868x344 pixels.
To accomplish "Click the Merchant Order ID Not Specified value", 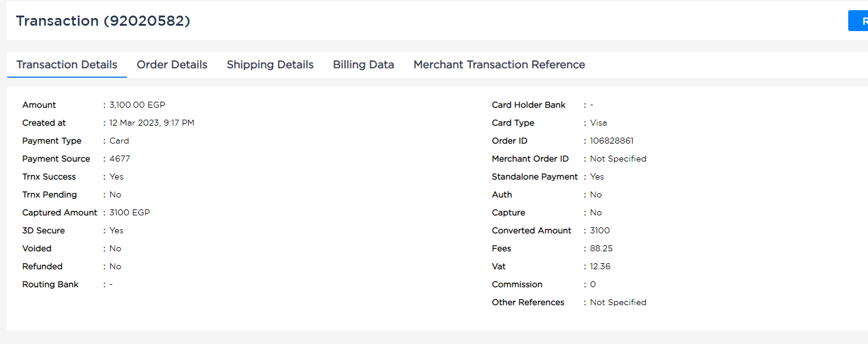I will point(618,159).
